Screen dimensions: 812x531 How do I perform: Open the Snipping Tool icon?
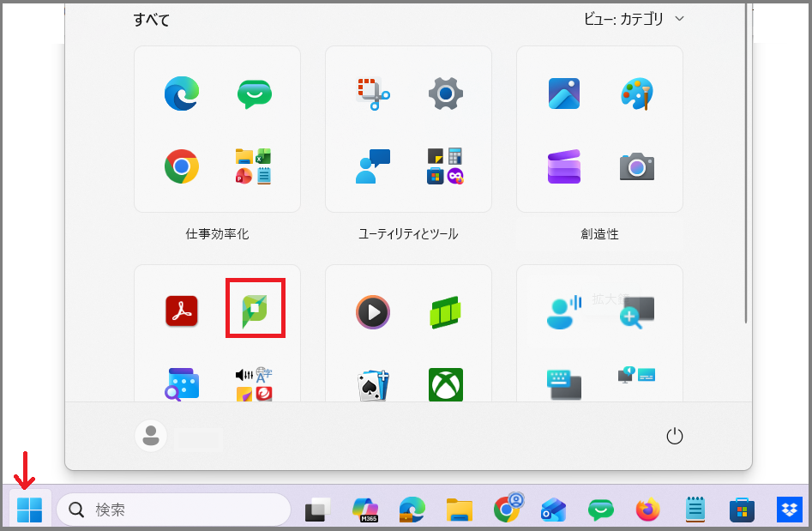pos(373,94)
